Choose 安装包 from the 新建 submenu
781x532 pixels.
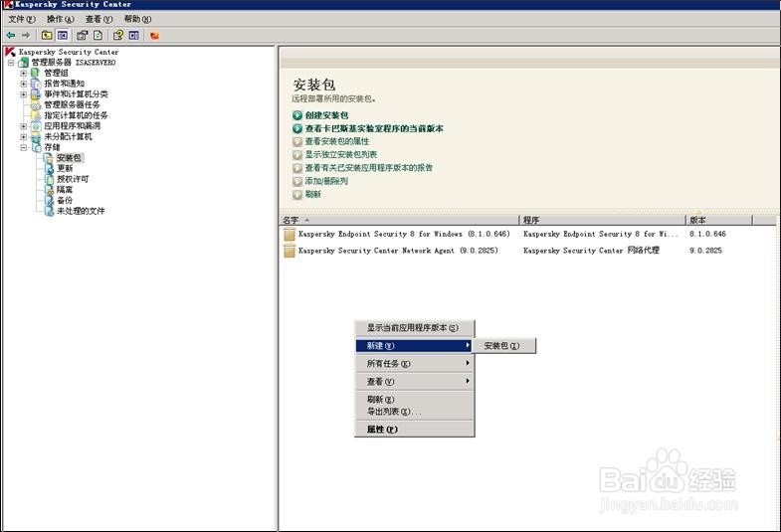503,346
